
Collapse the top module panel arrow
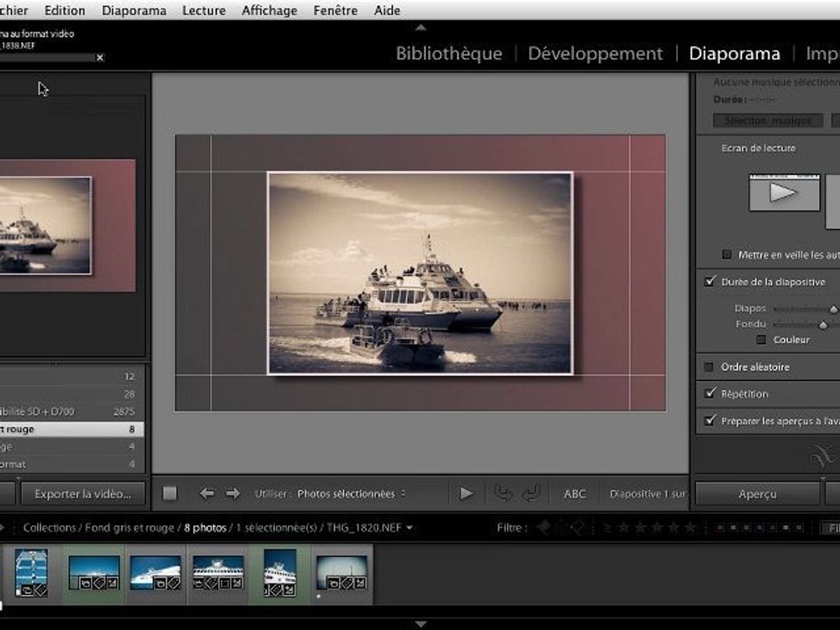pyautogui.click(x=421, y=27)
